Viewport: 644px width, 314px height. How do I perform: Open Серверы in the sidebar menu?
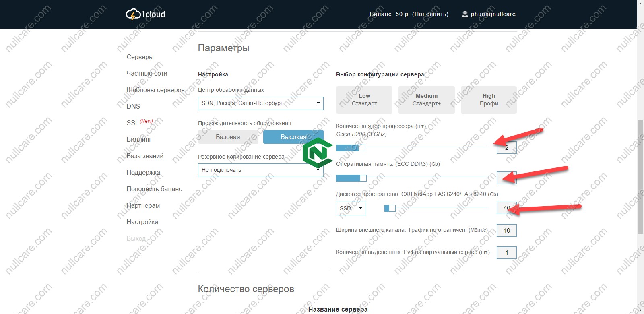140,57
